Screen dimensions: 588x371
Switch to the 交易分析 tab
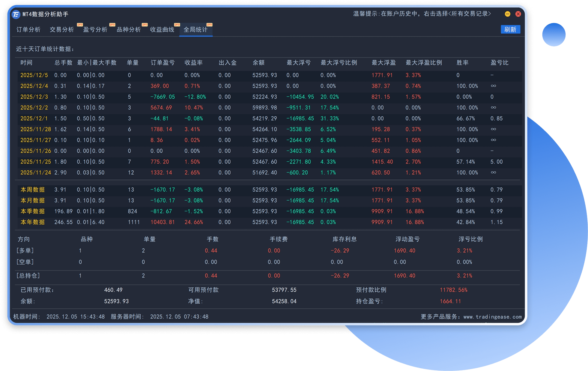62,29
